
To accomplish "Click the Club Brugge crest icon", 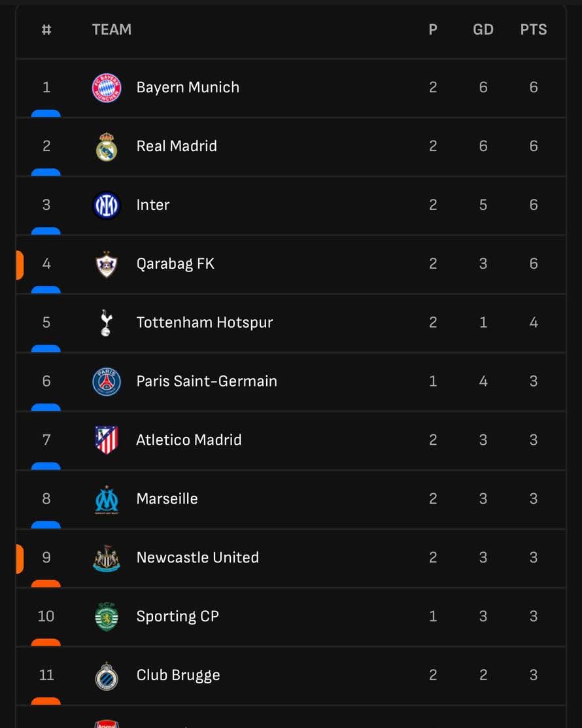I will (107, 676).
